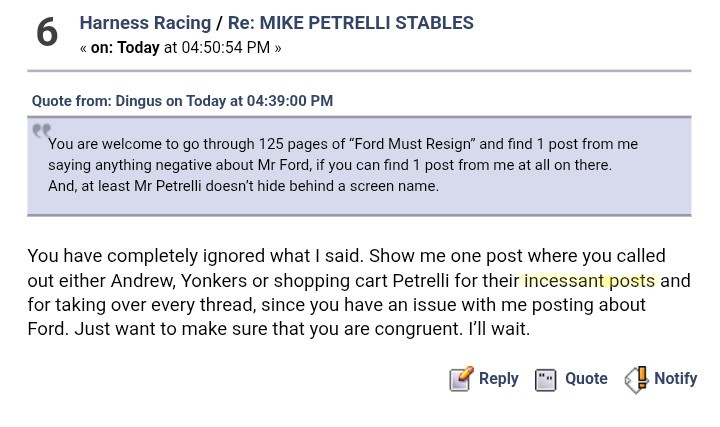This screenshot has width=720, height=427.
Task: Click the Quote box icon
Action: [546, 380]
